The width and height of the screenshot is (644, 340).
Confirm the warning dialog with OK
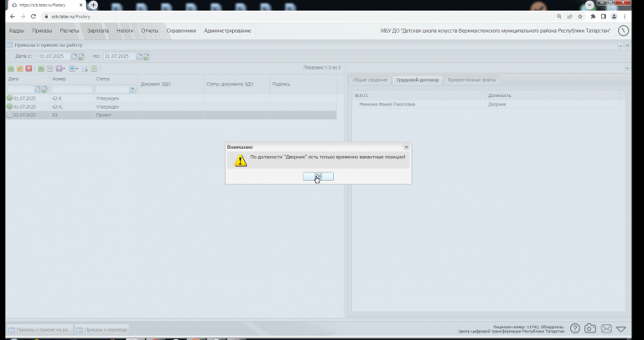click(318, 177)
